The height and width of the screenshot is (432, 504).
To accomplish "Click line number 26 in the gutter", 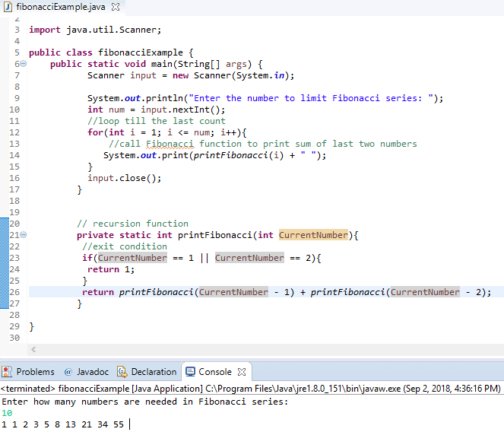I will click(x=14, y=292).
